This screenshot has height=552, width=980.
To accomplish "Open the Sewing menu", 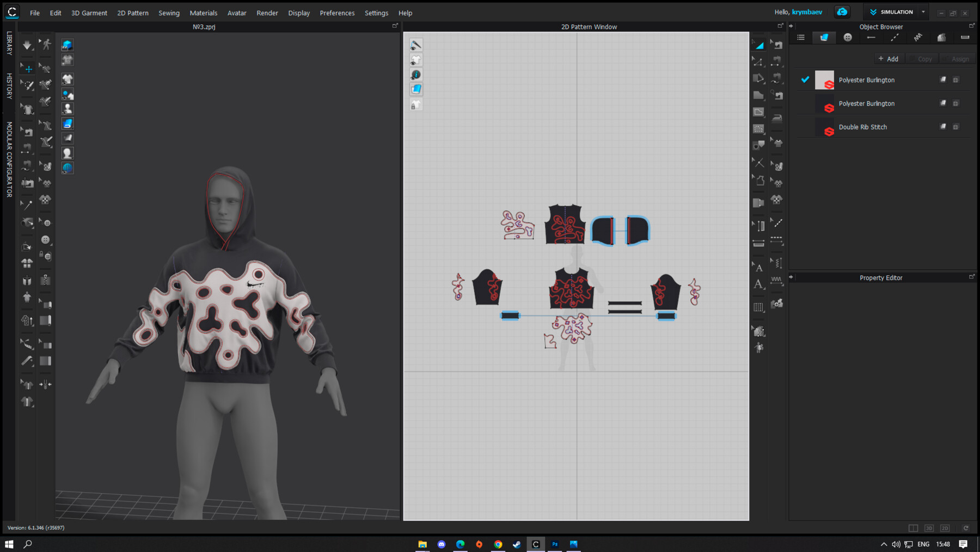I will pos(169,13).
